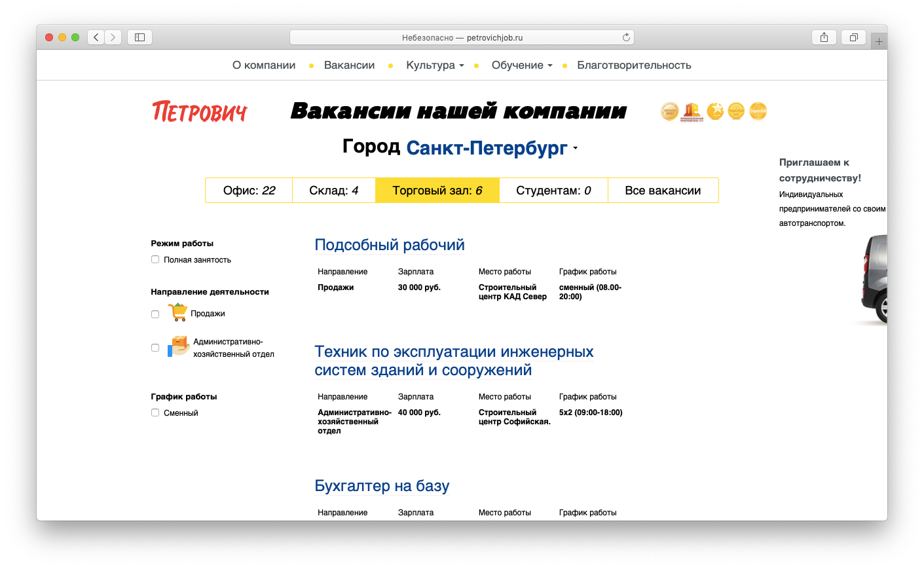Image resolution: width=924 pixels, height=569 pixels.
Task: Expand the Обучение dropdown menu
Action: pyautogui.click(x=522, y=65)
